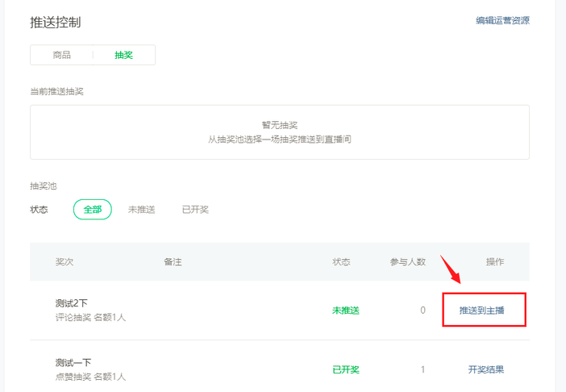The width and height of the screenshot is (566, 392).
Task: Filter the lottery pool by 已开奖
Action: point(195,210)
